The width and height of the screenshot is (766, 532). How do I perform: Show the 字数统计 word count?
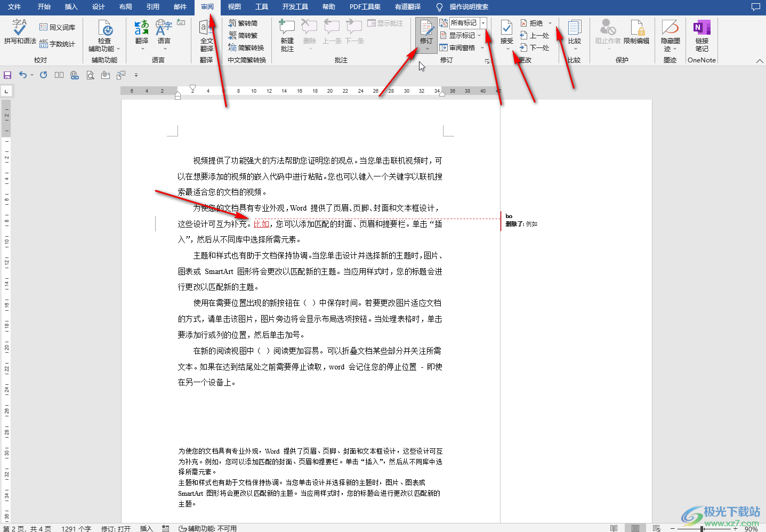[x=58, y=44]
